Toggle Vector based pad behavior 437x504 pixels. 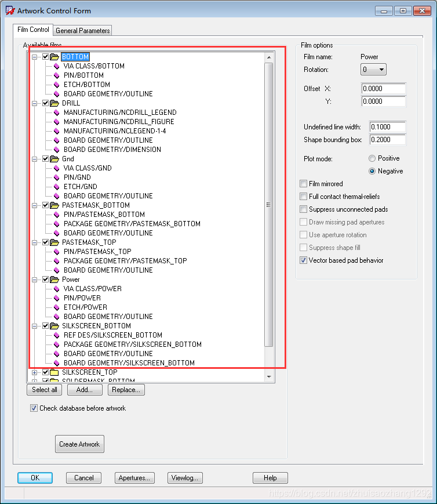(303, 260)
